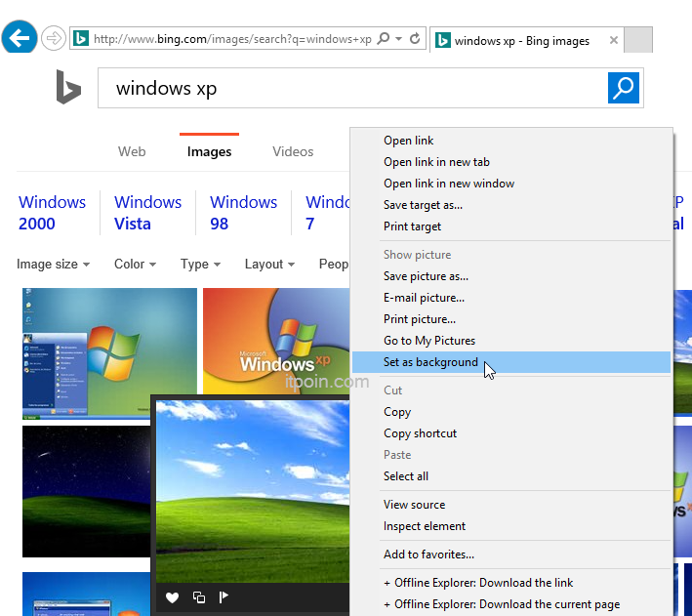Open the night-sky Bliss hill thumbnail
The width and height of the screenshot is (692, 616).
pos(86,491)
